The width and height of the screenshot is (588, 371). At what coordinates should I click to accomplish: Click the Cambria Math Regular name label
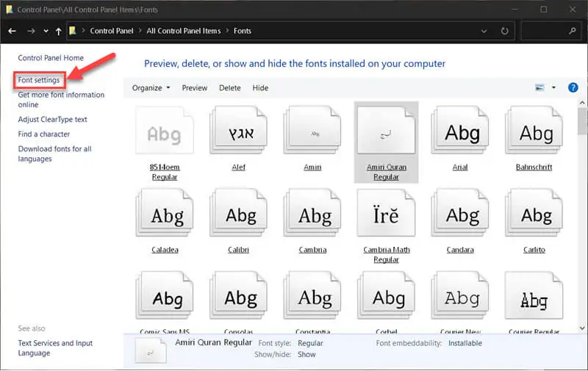387,254
